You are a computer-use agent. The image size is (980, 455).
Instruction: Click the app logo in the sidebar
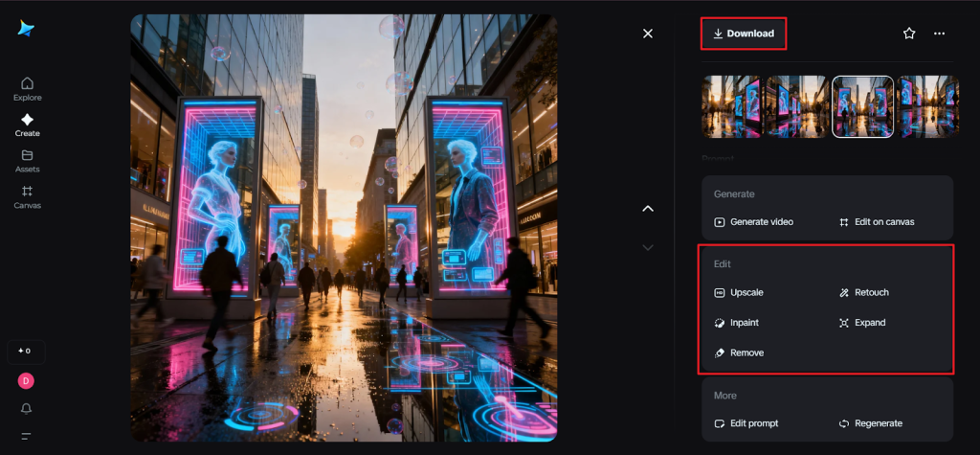point(26,29)
